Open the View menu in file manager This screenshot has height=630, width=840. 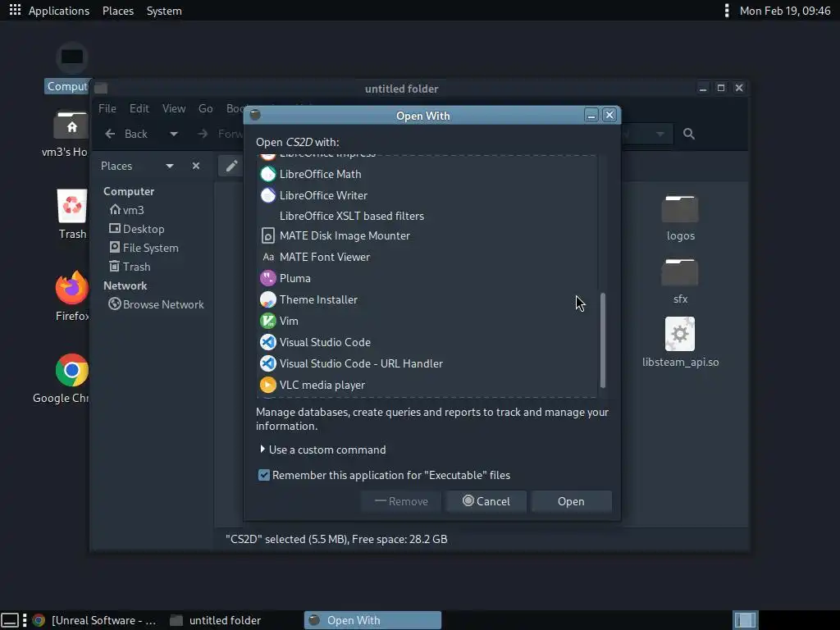tap(174, 109)
